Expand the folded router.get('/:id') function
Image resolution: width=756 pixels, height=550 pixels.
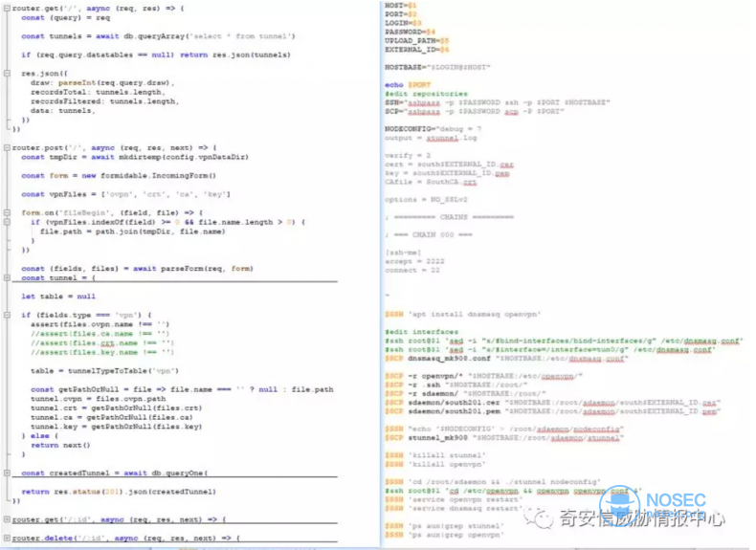(x=7, y=519)
